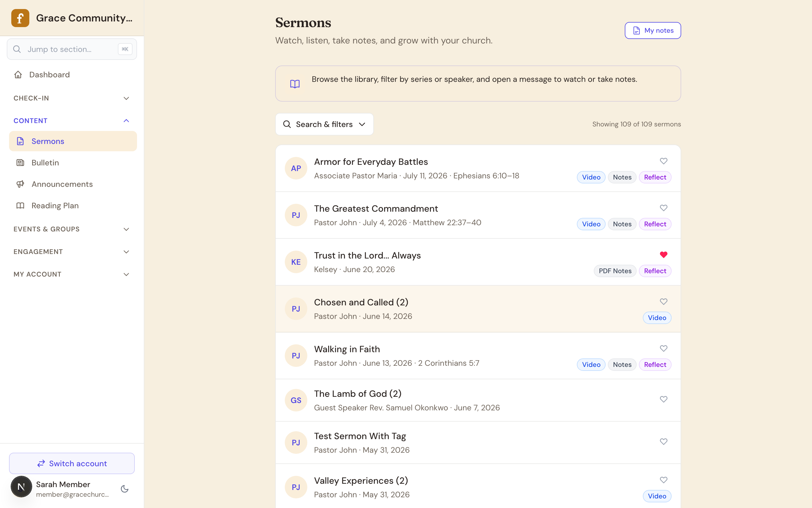This screenshot has width=812, height=508.
Task: Click the Showing 109 of 109 sermons text
Action: coord(636,124)
